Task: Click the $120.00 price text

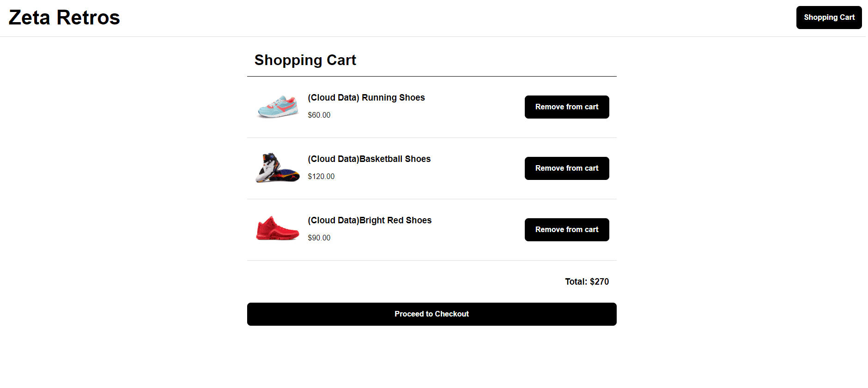Action: click(321, 177)
